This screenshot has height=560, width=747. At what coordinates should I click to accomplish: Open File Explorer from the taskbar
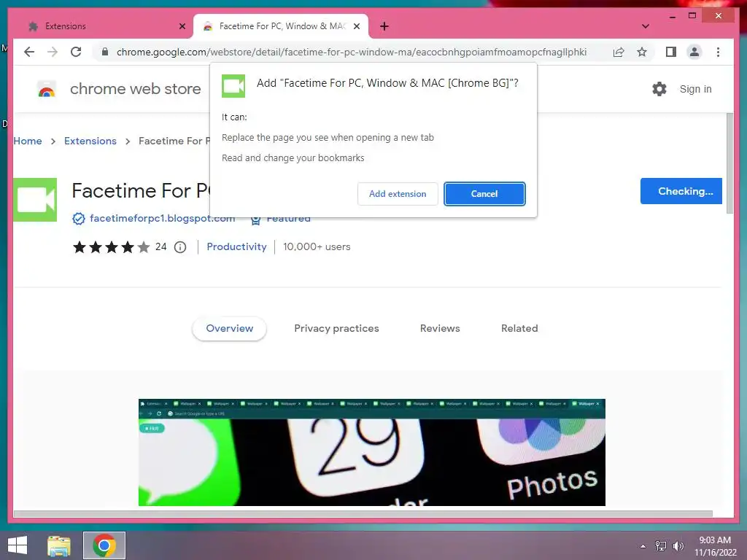pyautogui.click(x=58, y=545)
